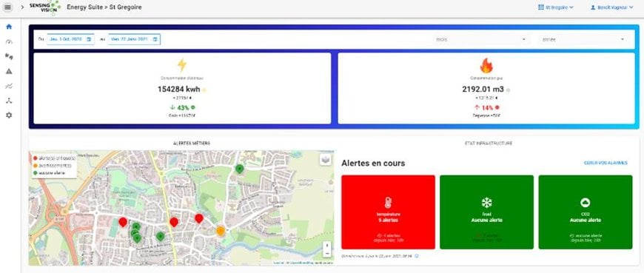Click the orange avertissement legend entry
This screenshot has width=644, height=273.
[52, 166]
